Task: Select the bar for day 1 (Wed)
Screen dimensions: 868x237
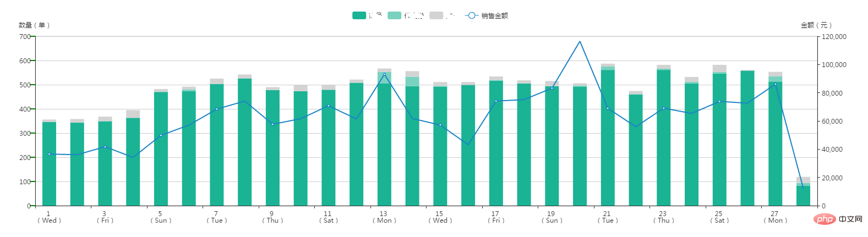Action: 49,165
